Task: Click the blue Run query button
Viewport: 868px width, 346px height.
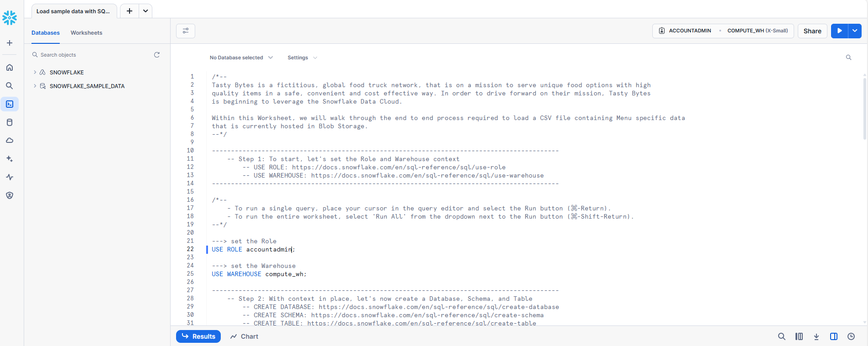Action: pos(840,31)
